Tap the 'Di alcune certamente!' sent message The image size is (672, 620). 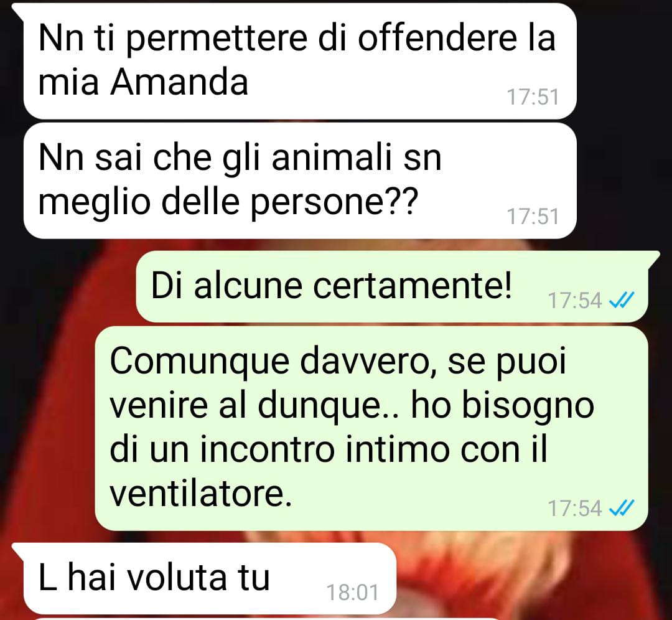pyautogui.click(x=392, y=286)
